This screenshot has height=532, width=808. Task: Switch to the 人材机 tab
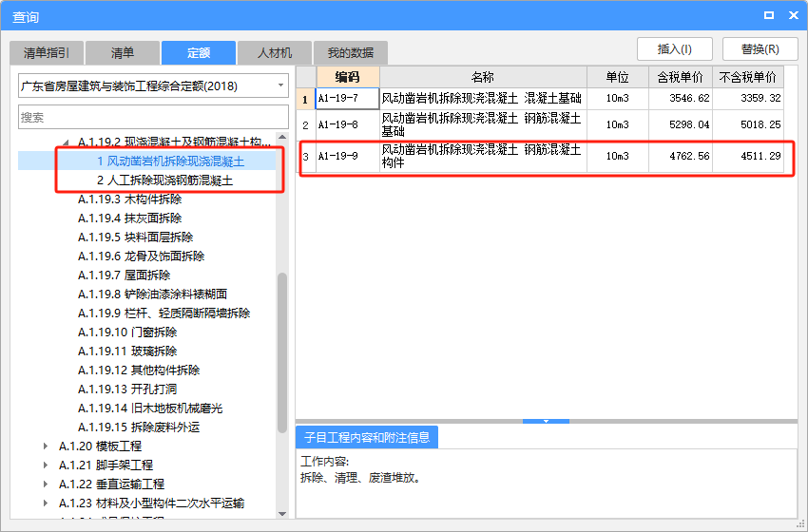(275, 53)
